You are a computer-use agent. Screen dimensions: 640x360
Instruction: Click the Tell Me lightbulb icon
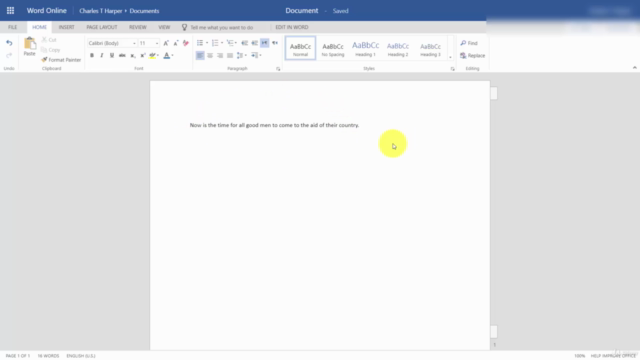pyautogui.click(x=184, y=27)
